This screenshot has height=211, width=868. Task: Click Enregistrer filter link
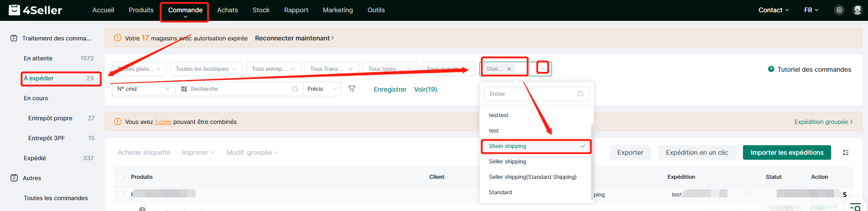point(390,89)
